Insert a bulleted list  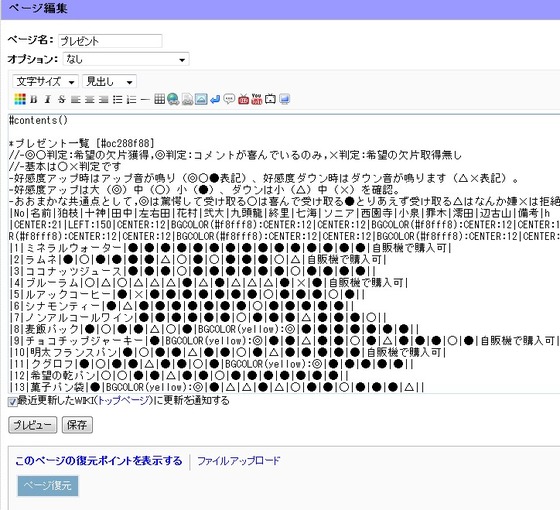[x=118, y=99]
